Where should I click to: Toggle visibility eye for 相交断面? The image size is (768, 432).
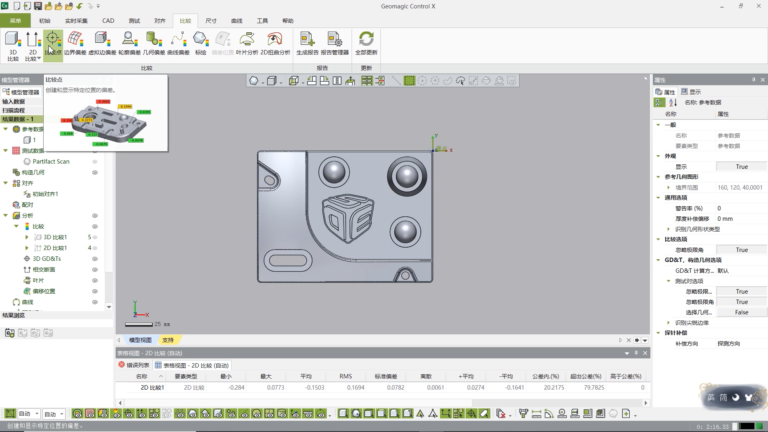[95, 269]
